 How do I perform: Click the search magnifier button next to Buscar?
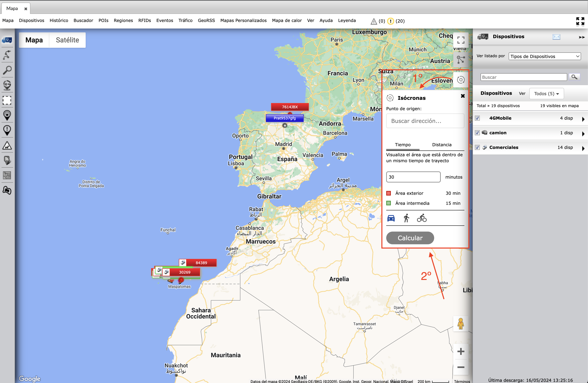point(574,77)
